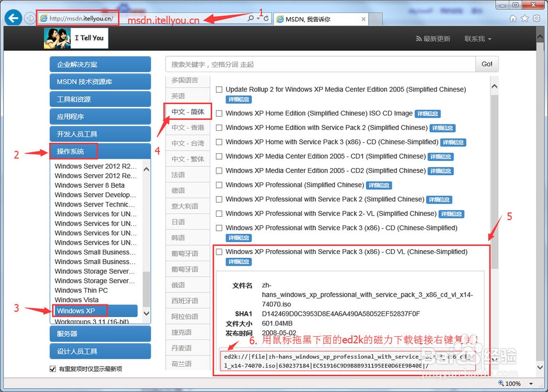Open 详细信息 for XP Professional Service Pack 2- VL
The image size is (548, 392).
[x=451, y=214]
